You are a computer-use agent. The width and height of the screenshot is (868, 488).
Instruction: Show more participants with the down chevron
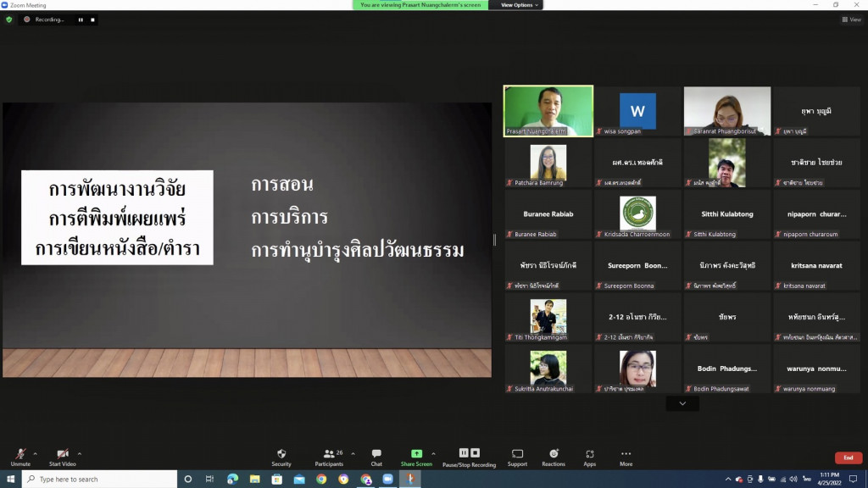click(x=682, y=404)
